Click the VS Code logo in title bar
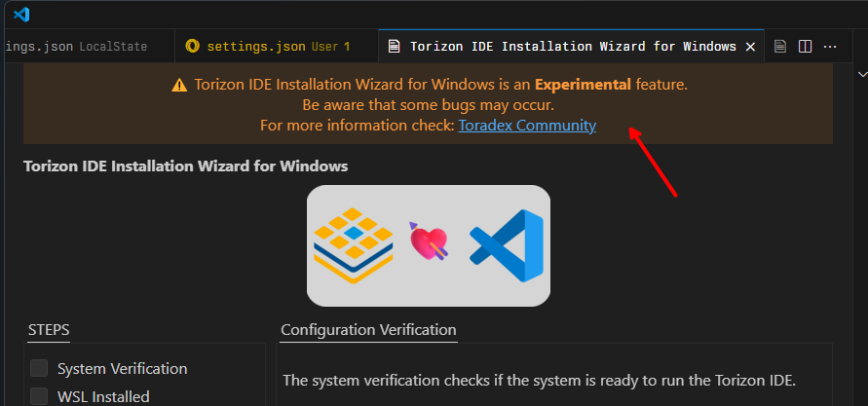The height and width of the screenshot is (406, 868). point(21,15)
